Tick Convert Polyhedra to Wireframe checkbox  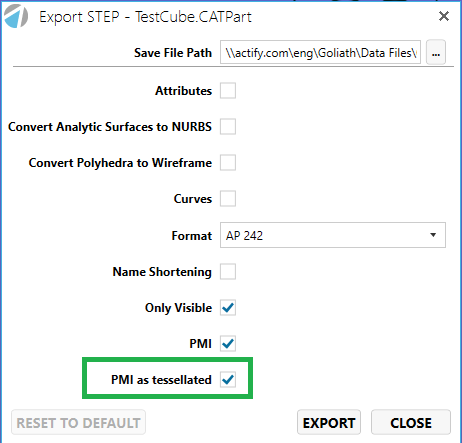[x=228, y=163]
